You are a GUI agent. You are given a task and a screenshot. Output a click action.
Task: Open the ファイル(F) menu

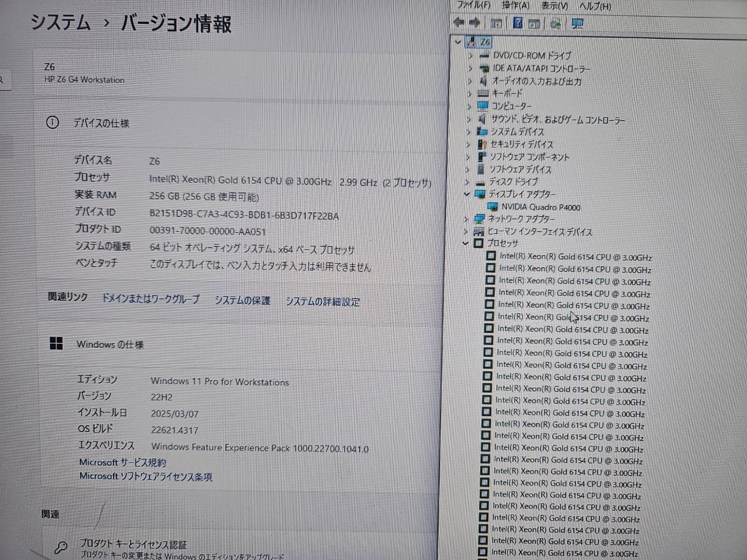tap(474, 5)
